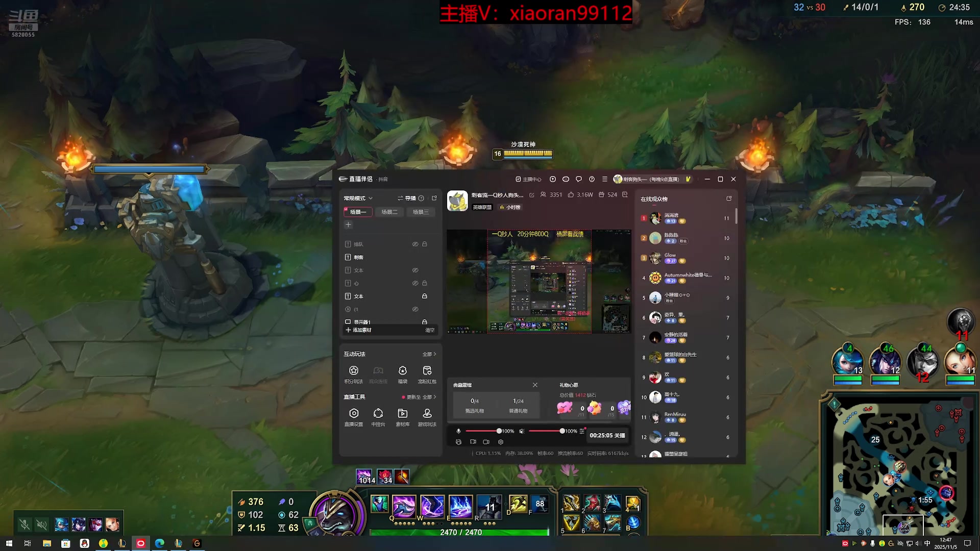
Task: Toggle visibility of the 排队 text source
Action: [x=415, y=244]
